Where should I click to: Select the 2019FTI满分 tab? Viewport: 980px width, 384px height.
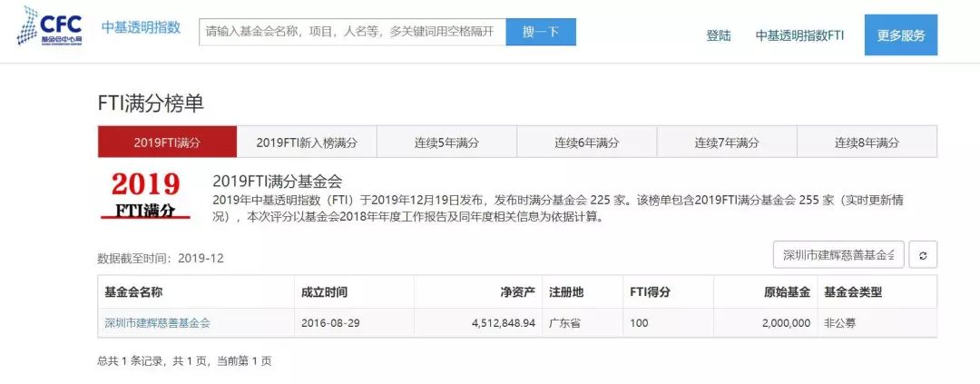click(x=168, y=142)
